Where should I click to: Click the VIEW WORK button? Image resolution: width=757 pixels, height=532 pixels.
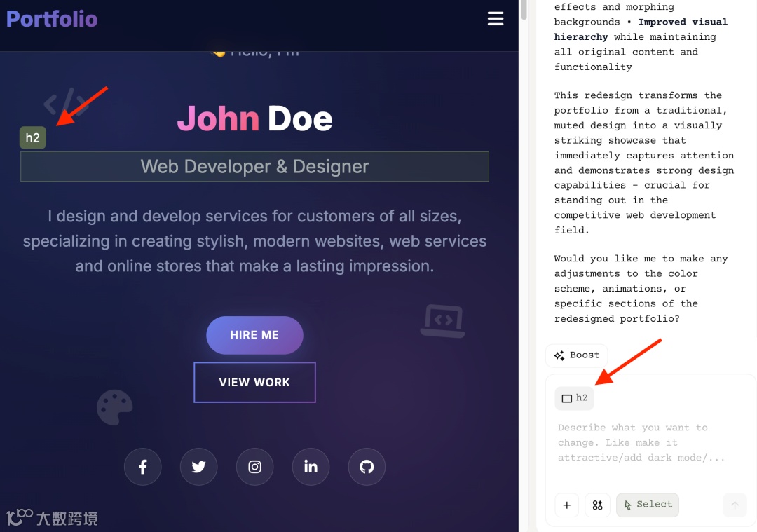[x=254, y=382]
